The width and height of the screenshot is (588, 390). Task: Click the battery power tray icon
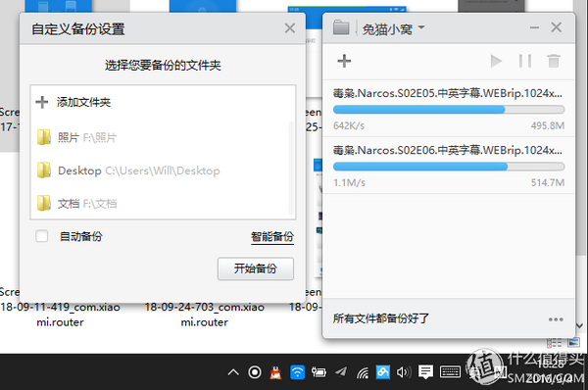pos(318,372)
